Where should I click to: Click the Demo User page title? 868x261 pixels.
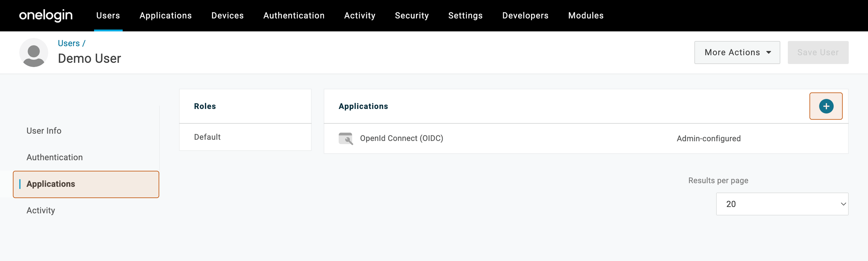[89, 58]
